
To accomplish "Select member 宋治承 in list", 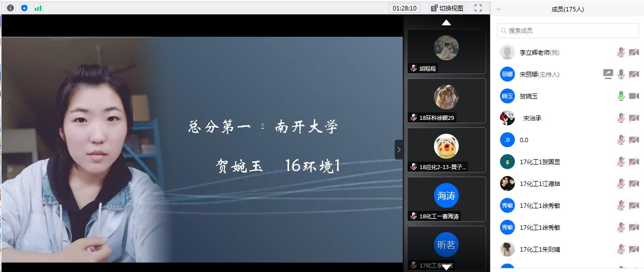I will point(568,118).
